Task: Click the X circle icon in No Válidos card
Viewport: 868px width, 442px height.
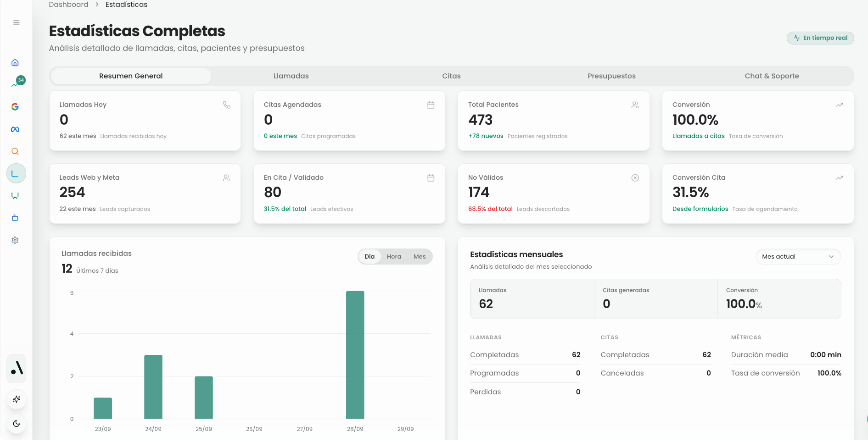Action: point(635,178)
